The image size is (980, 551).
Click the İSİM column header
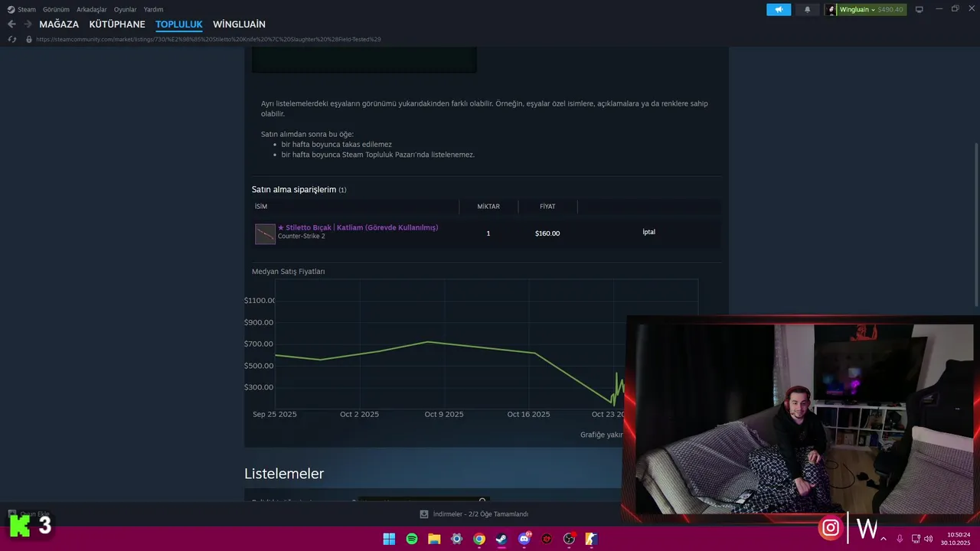(x=261, y=207)
